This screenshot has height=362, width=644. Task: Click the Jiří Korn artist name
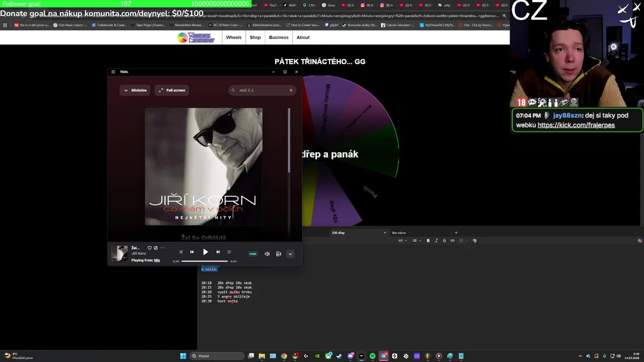[x=139, y=254]
